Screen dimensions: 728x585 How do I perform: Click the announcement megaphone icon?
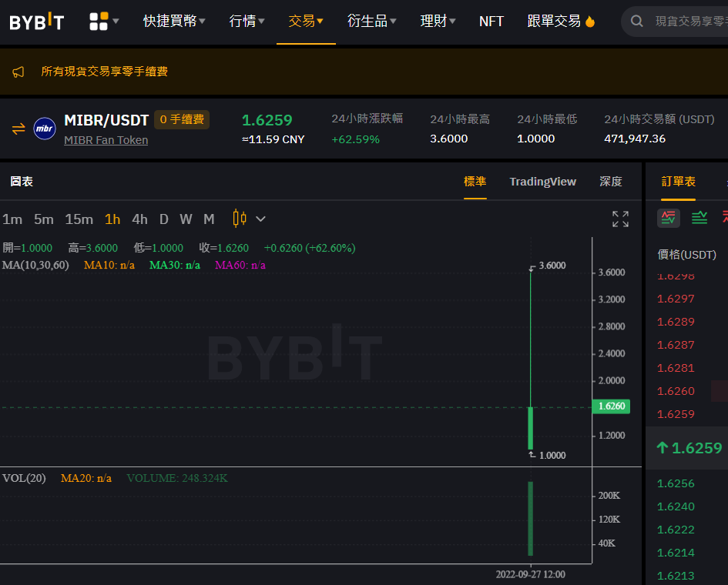pos(18,72)
